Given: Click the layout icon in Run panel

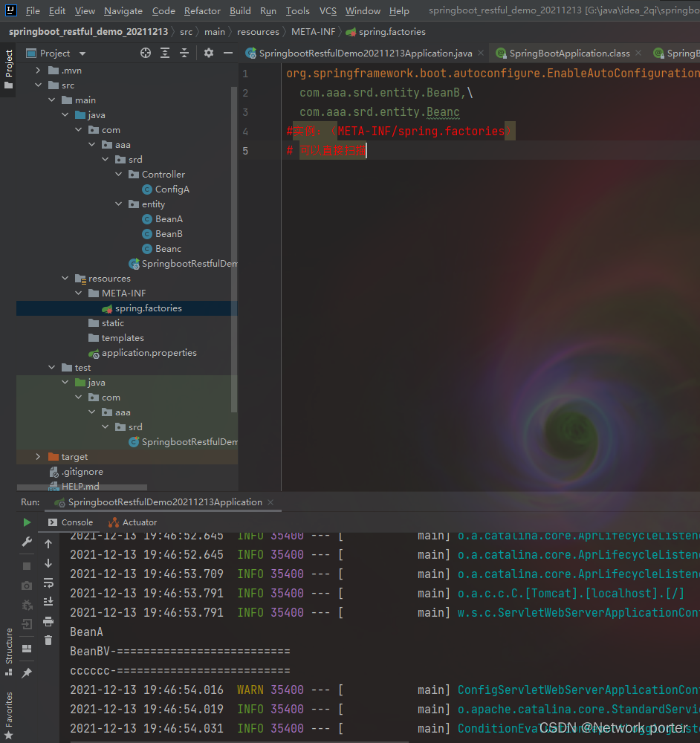Looking at the screenshot, I should click(x=27, y=648).
